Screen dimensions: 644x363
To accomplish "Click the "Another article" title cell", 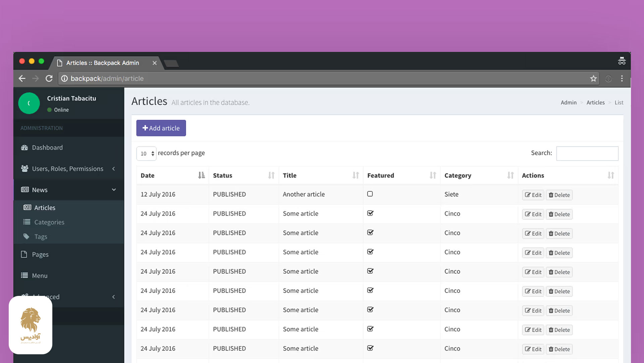I will coord(304,194).
